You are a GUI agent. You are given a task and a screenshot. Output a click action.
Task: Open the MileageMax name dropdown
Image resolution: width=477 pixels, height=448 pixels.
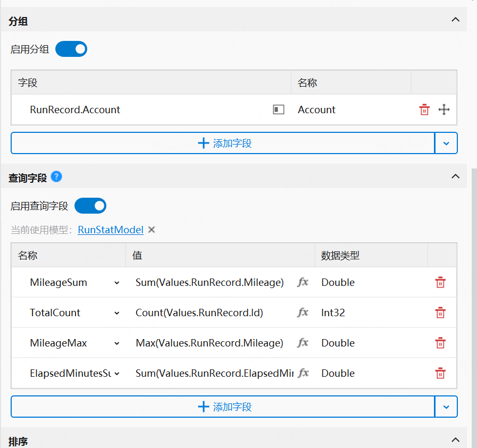point(117,343)
